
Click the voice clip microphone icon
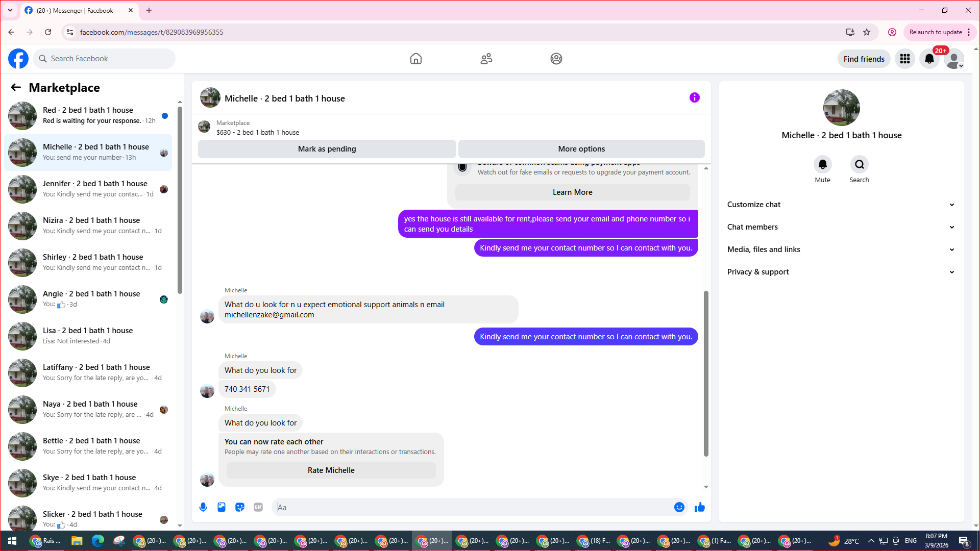pos(203,507)
